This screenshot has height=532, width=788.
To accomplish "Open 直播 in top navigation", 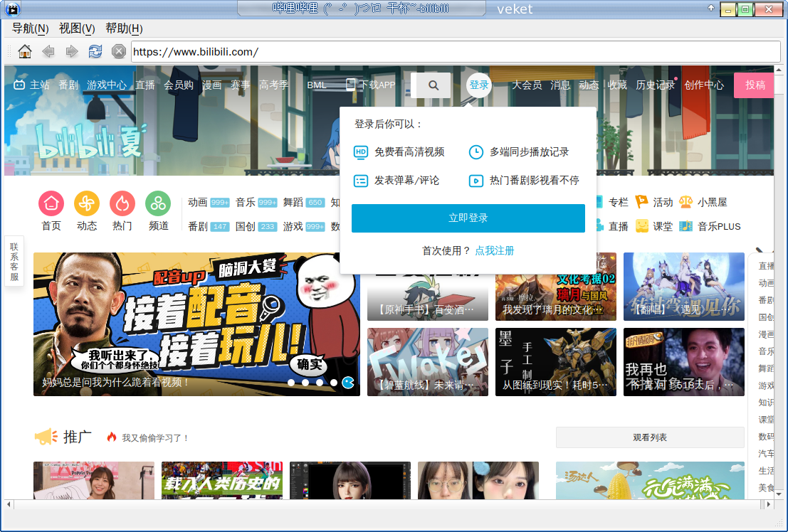I will (x=145, y=85).
